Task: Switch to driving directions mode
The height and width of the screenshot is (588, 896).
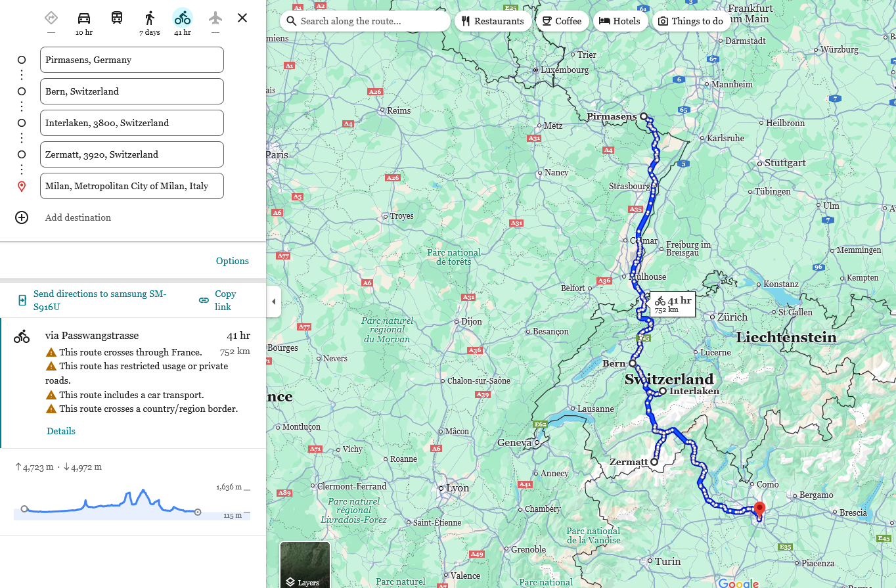Action: coord(84,18)
